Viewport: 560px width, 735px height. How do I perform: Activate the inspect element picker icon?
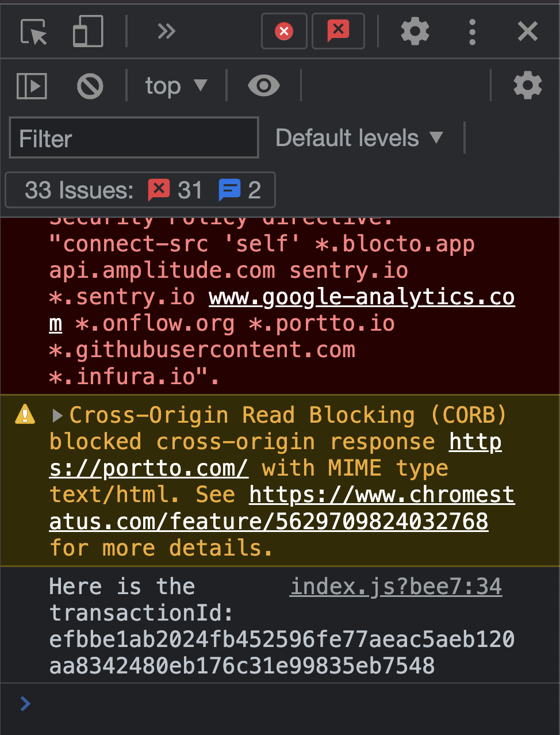pyautogui.click(x=34, y=32)
